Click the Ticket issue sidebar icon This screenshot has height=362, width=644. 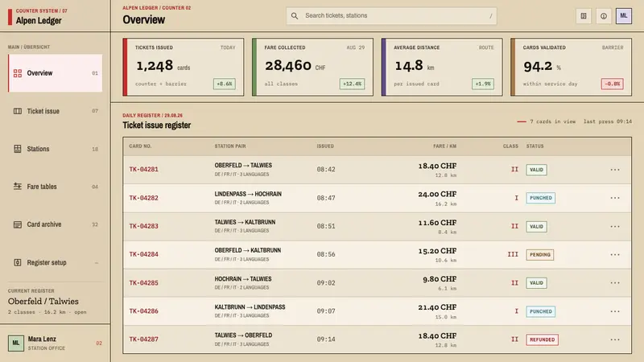pos(17,111)
